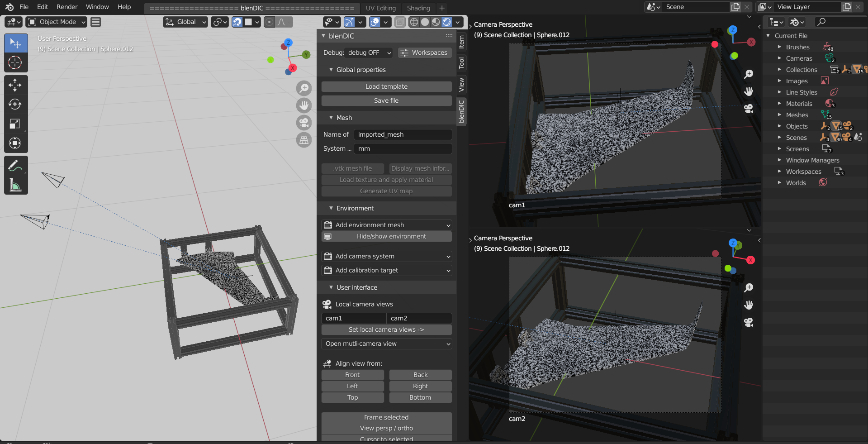Switch to wireframe viewport shading
This screenshot has width=868, height=444.
[x=414, y=22]
